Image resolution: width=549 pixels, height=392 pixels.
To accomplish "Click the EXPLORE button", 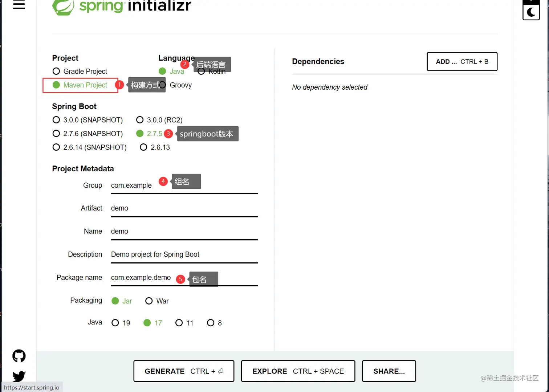I will (x=298, y=371).
